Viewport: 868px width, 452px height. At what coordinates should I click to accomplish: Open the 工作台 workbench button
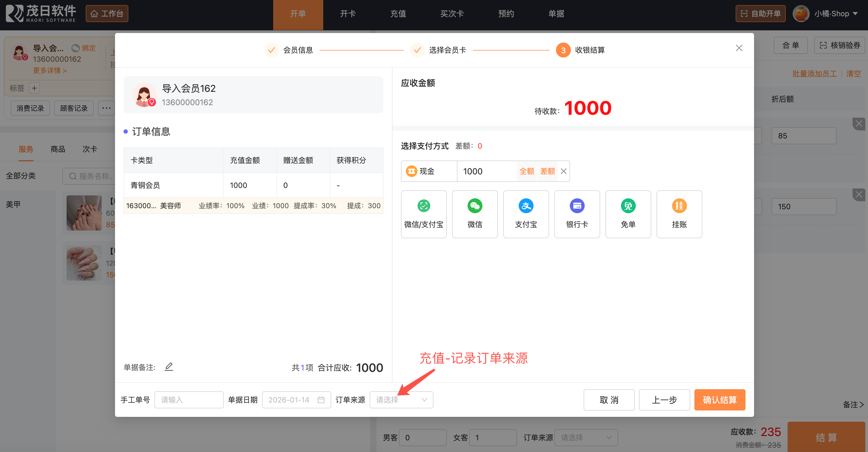107,14
